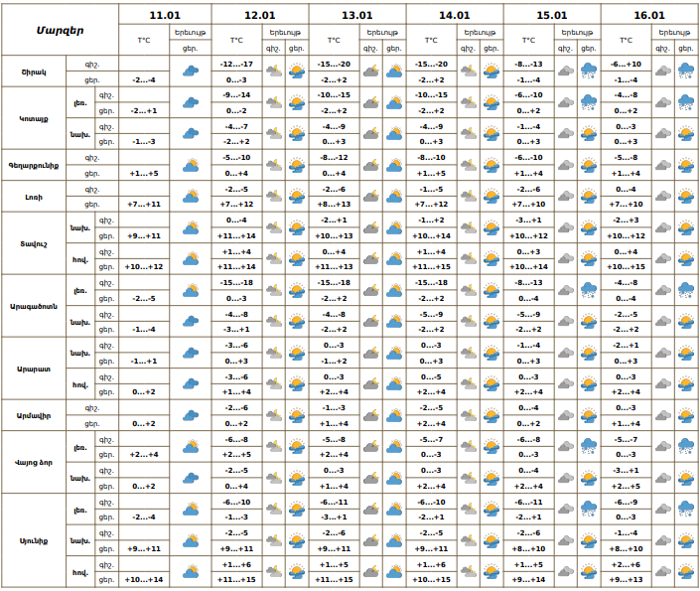Viewport: 700px width, 591px height.
Task: Select Շիրակ daytime snow icon for 16.01
Action: click(686, 72)
